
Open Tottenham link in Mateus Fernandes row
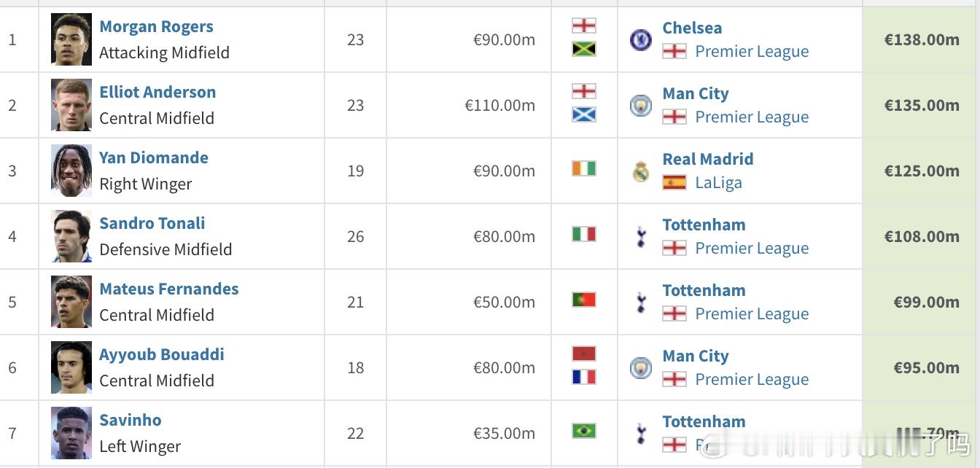coord(704,290)
